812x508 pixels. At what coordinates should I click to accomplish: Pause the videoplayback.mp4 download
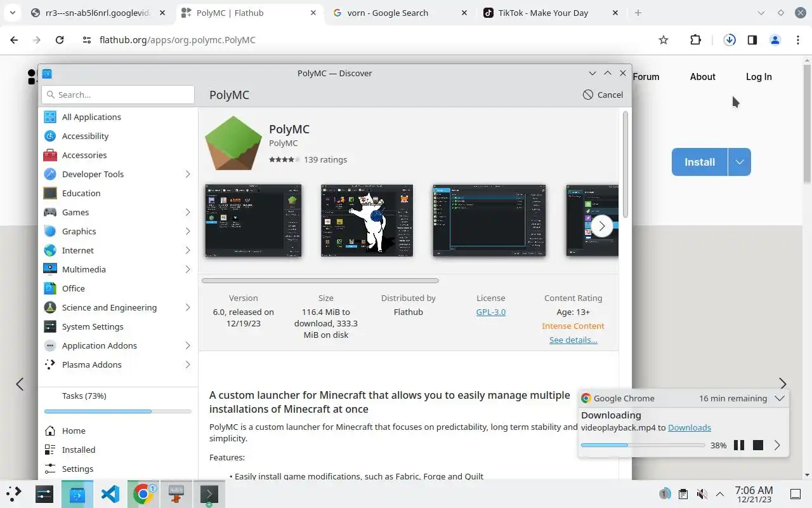[x=739, y=445]
